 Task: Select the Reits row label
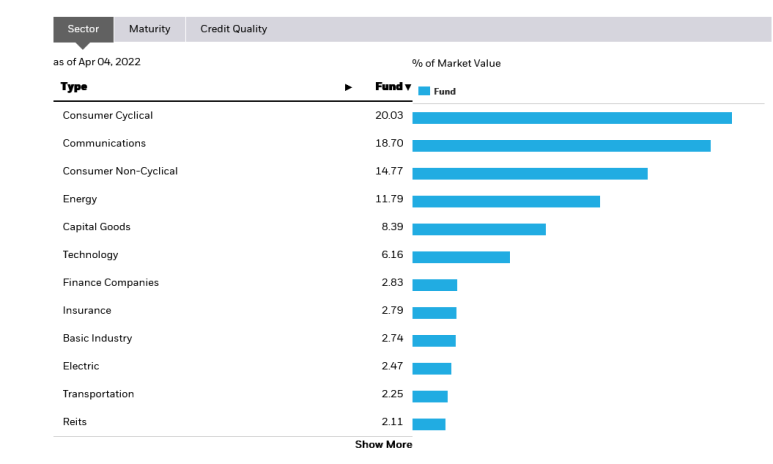tap(74, 422)
